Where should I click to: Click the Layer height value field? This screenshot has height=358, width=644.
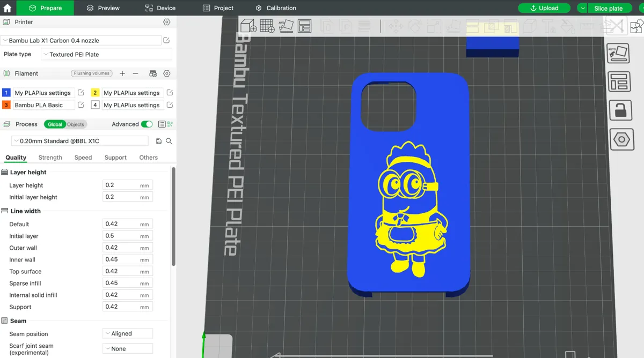coord(128,185)
